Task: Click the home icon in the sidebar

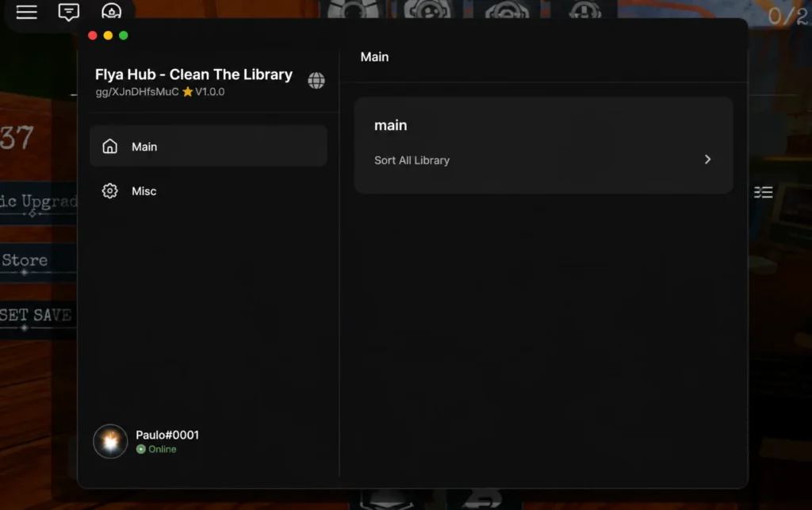Action: 109,146
